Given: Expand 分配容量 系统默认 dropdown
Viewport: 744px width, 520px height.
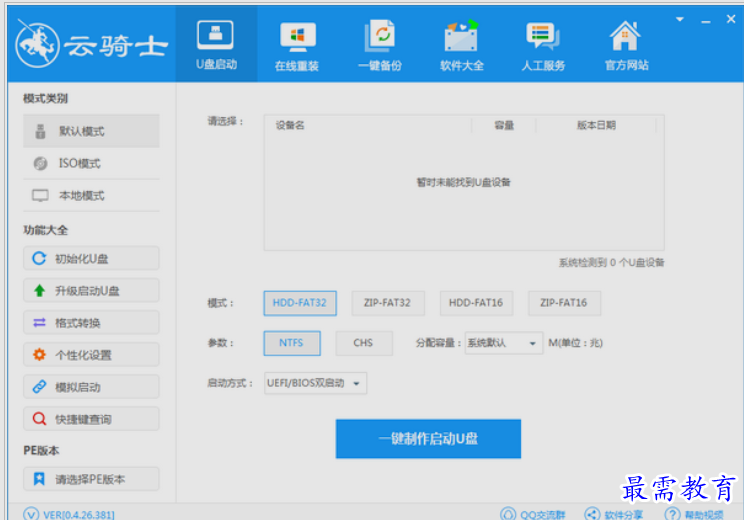Looking at the screenshot, I should (x=503, y=343).
